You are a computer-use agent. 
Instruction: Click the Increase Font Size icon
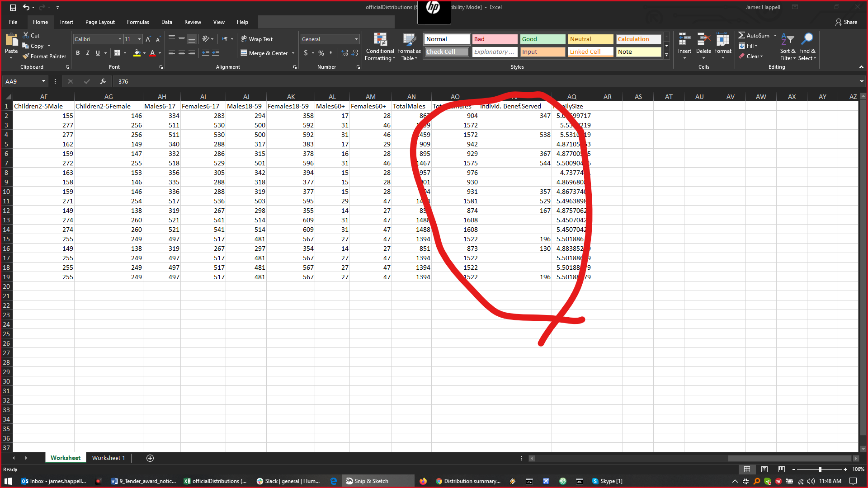click(148, 39)
